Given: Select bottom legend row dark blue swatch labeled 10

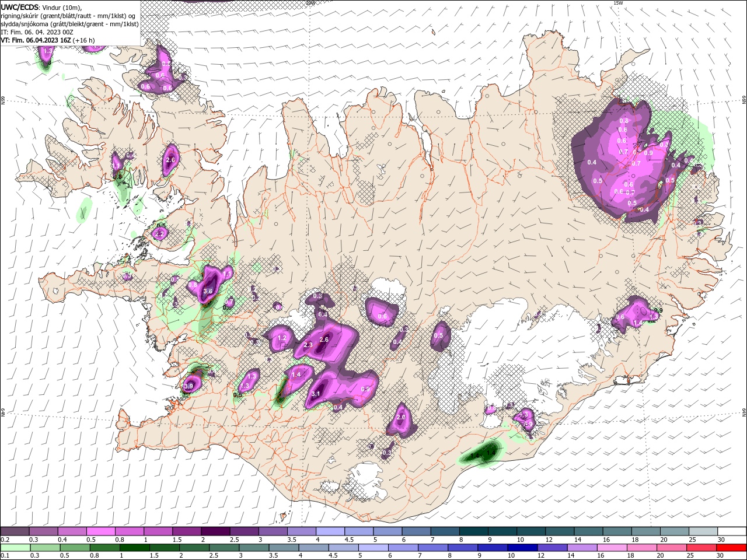Looking at the screenshot, I should pos(522,548).
